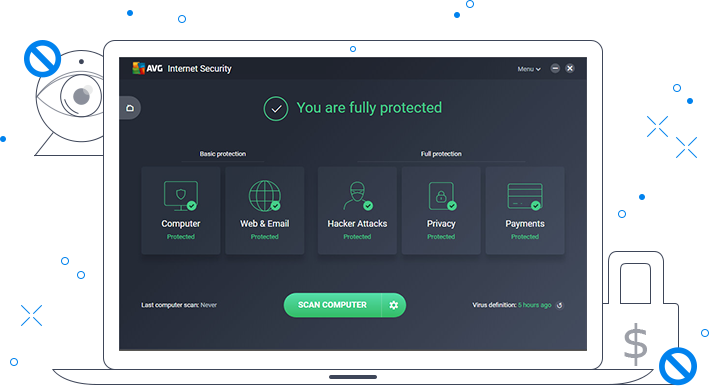Click 'Protected' status under Privacy

(441, 237)
